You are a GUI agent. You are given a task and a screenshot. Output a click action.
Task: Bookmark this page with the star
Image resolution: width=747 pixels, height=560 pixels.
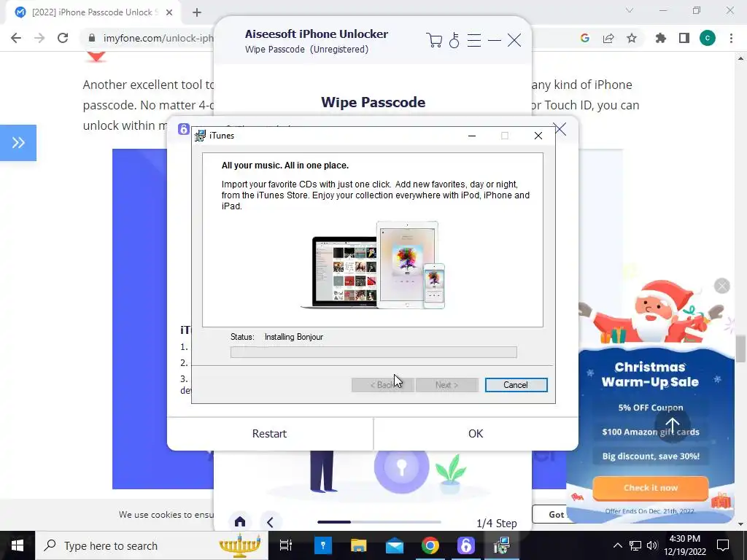pyautogui.click(x=632, y=38)
